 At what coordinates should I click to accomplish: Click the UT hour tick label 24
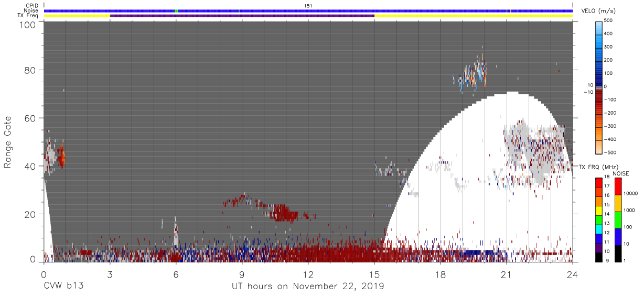(573, 274)
